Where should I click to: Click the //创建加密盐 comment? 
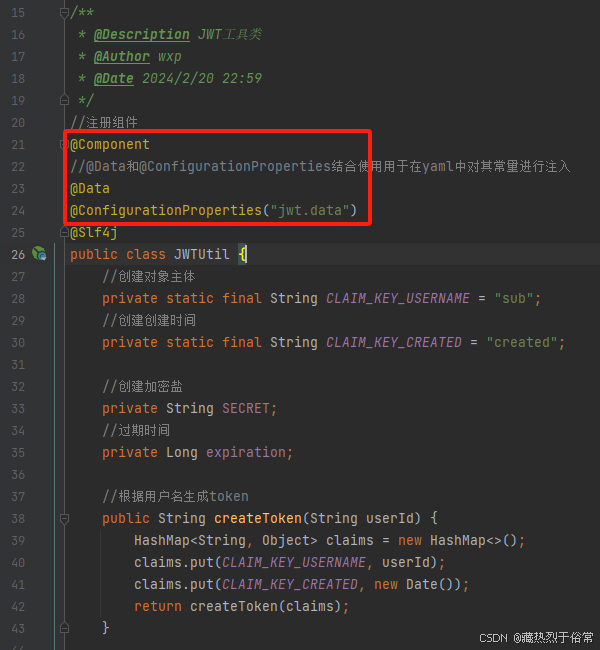pyautogui.click(x=142, y=386)
